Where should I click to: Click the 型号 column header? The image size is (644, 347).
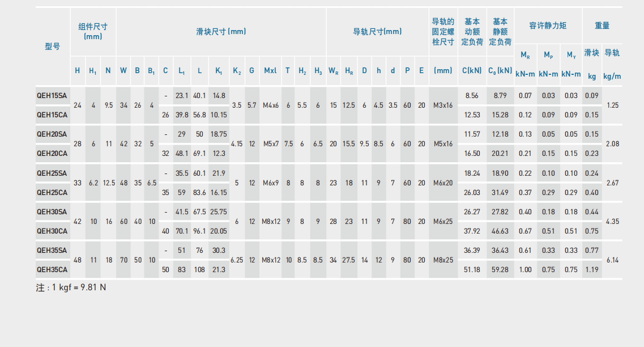pyautogui.click(x=52, y=47)
